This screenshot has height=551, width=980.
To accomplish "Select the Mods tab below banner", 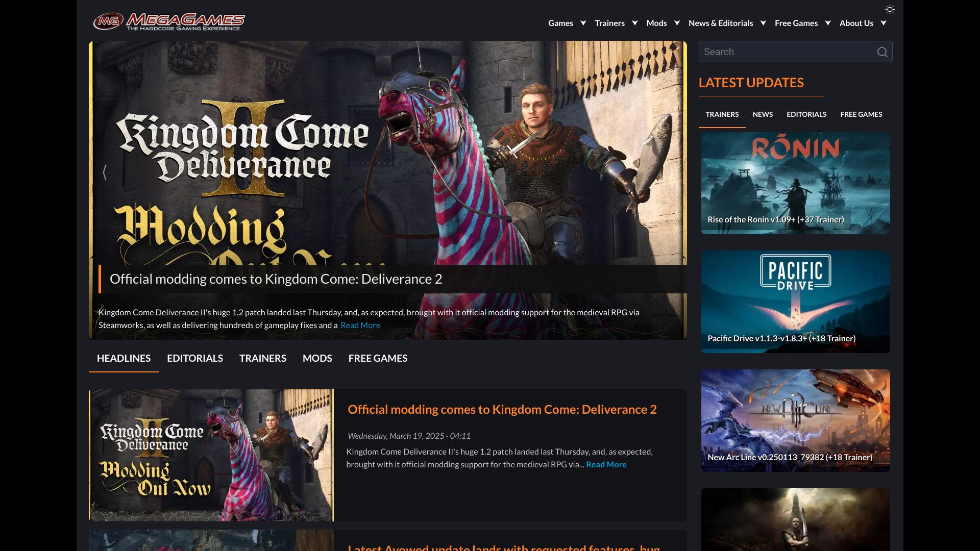I will [x=317, y=358].
